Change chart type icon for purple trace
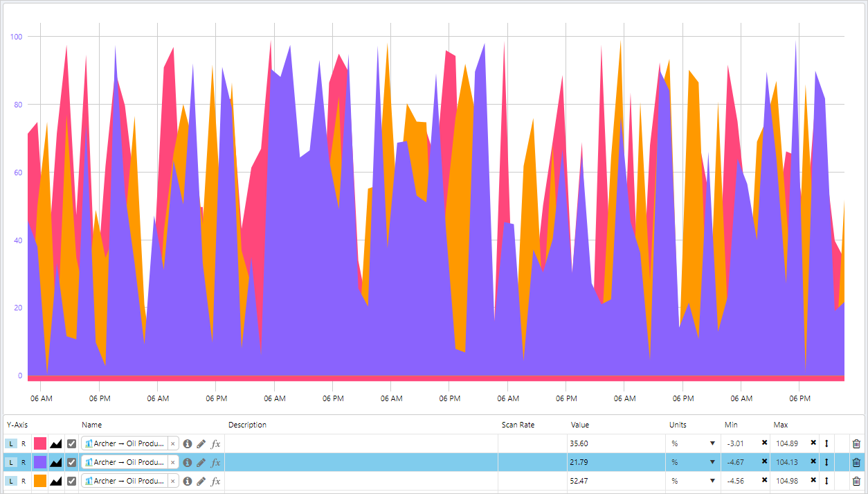Viewport: 868px width, 494px height. [56, 462]
